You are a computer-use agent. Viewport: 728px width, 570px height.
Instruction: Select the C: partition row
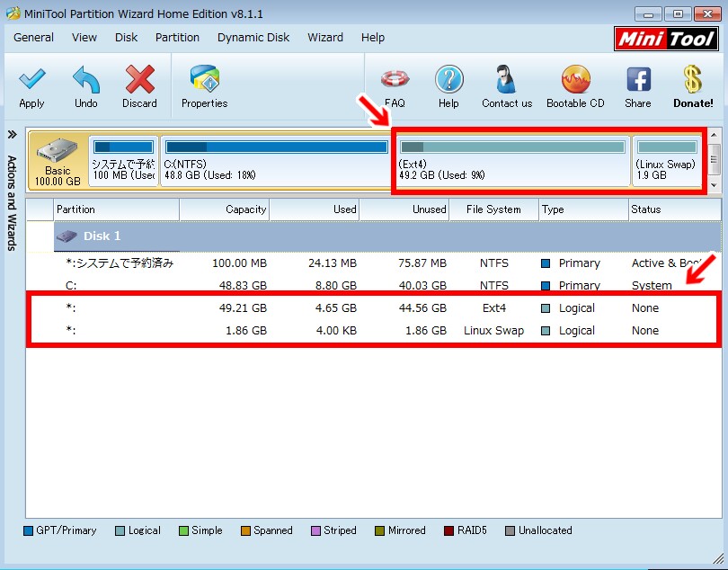374,286
